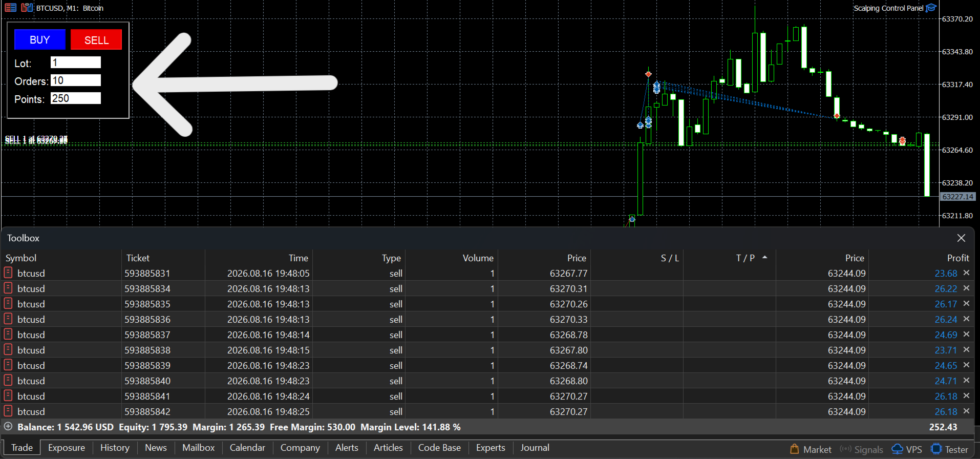980x459 pixels.
Task: Select the open price cell 63267.77
Action: [x=568, y=273]
